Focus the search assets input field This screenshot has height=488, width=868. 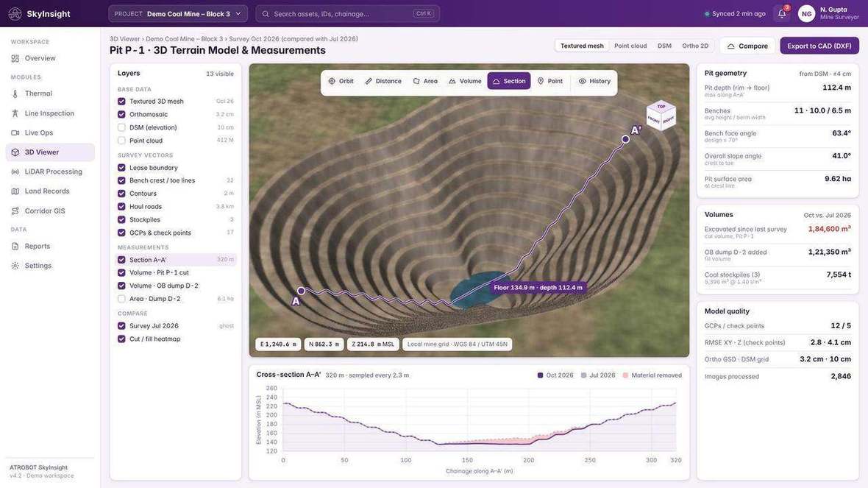tap(348, 14)
